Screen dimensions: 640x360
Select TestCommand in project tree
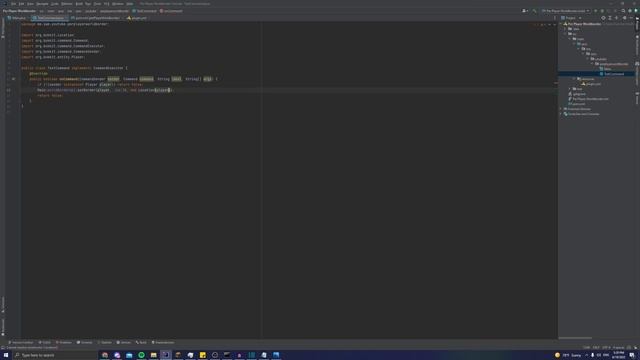click(611, 74)
